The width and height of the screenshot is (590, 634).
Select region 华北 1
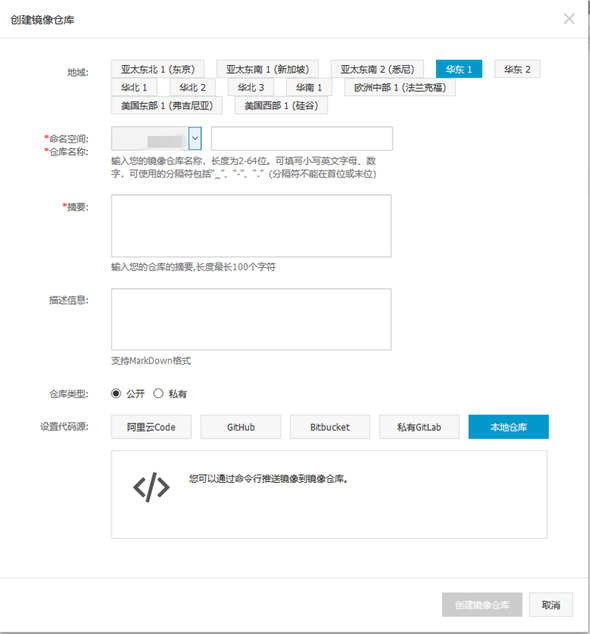coord(134,87)
